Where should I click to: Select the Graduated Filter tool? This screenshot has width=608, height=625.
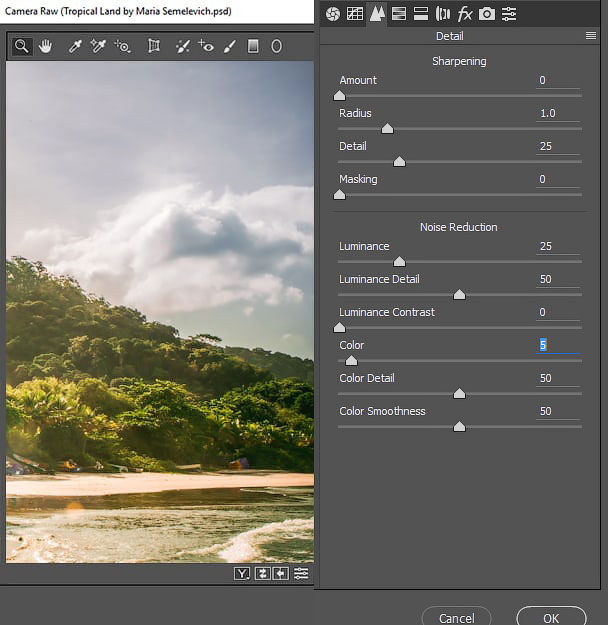253,46
